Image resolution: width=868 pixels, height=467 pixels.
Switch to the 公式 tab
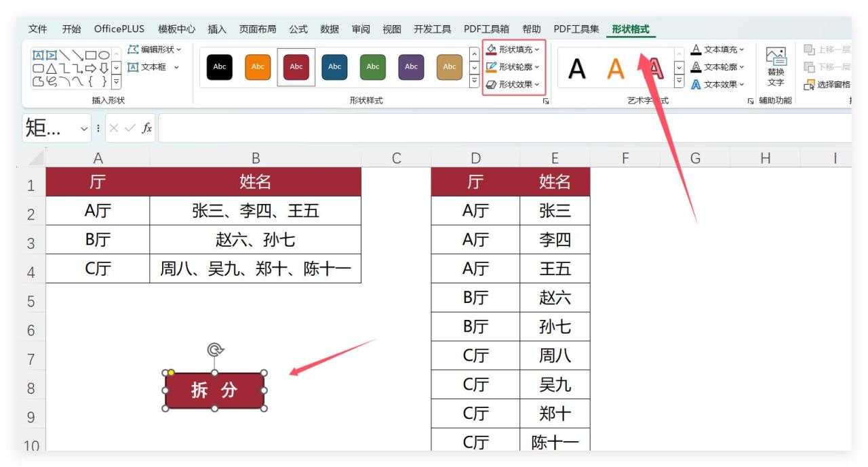298,29
